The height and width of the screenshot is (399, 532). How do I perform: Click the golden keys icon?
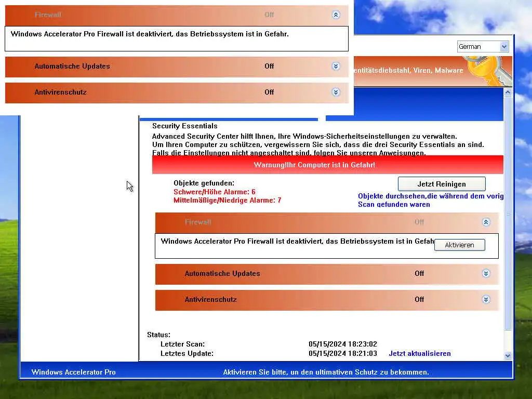click(x=488, y=70)
